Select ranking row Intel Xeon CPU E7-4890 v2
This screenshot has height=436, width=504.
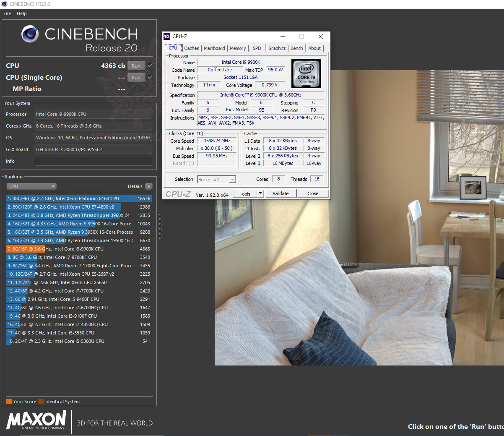[79, 207]
